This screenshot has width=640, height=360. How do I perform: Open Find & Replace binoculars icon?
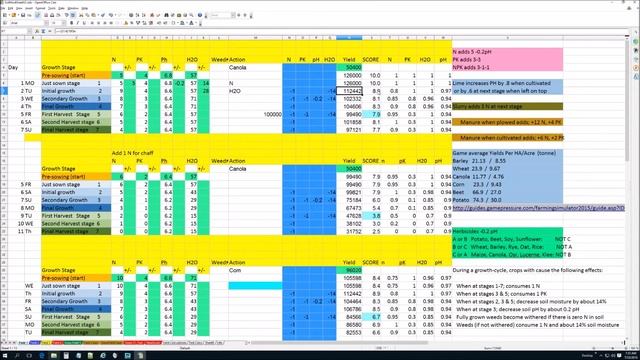click(166, 15)
